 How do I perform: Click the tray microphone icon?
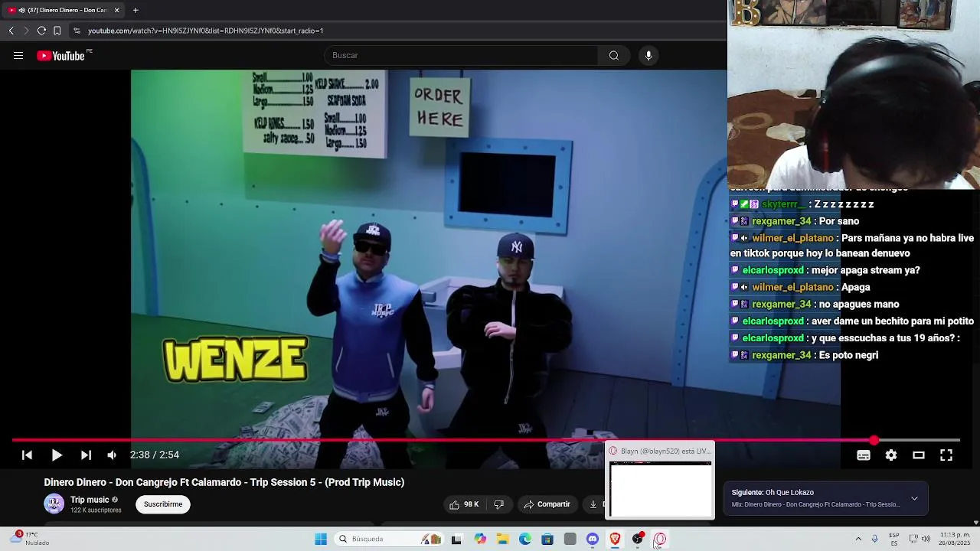point(874,539)
